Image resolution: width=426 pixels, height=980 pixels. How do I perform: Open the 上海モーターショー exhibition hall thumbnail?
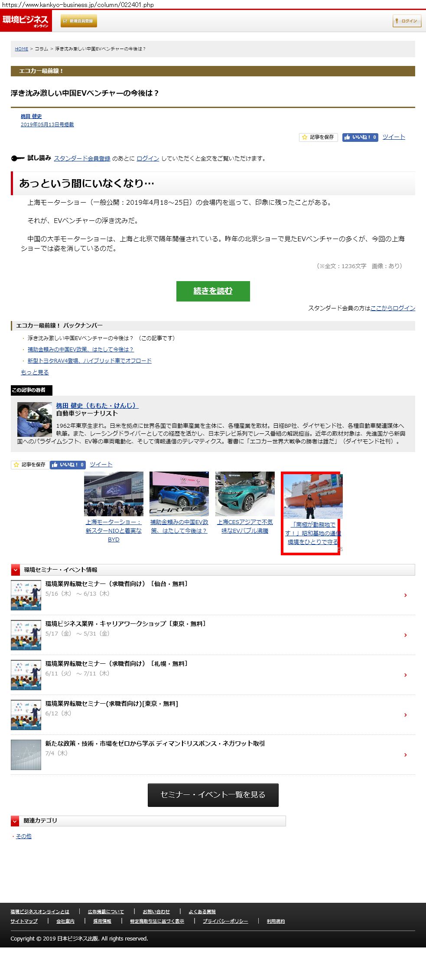114,494
